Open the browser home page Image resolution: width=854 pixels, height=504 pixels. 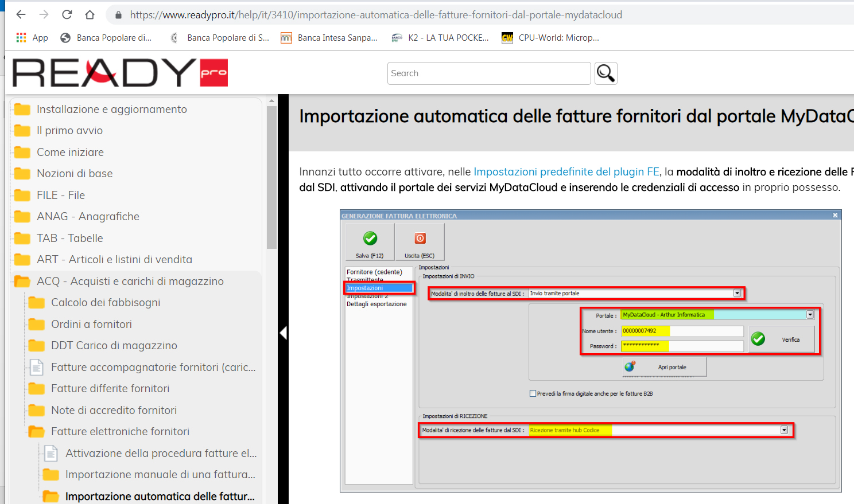coord(90,15)
